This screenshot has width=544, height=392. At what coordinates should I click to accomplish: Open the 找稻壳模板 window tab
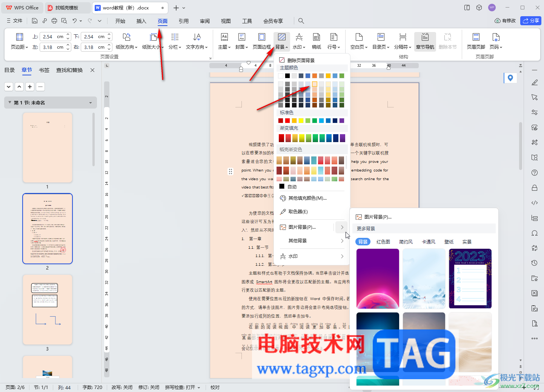coord(68,8)
